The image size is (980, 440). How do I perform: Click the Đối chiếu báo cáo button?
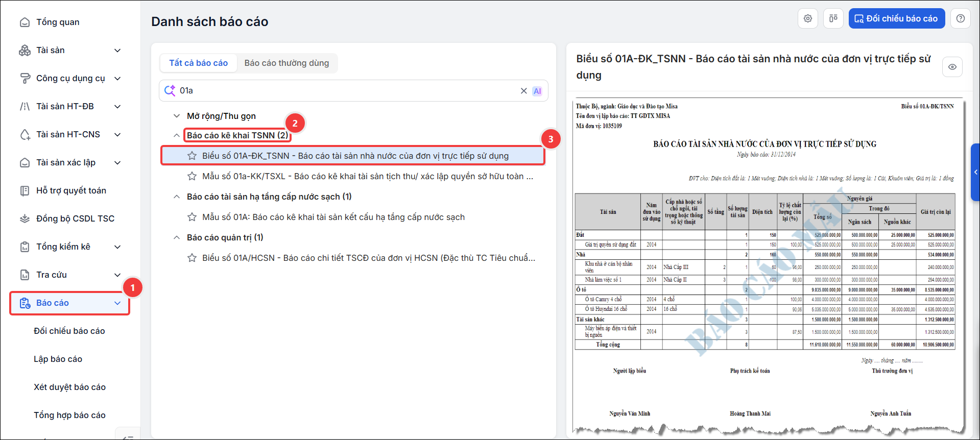click(897, 18)
